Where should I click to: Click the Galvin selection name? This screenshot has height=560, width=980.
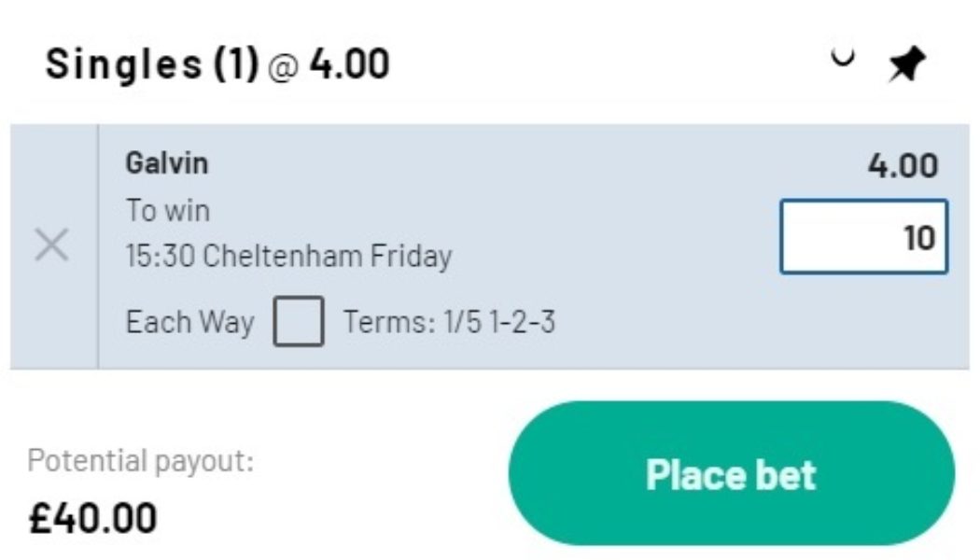[x=164, y=165]
